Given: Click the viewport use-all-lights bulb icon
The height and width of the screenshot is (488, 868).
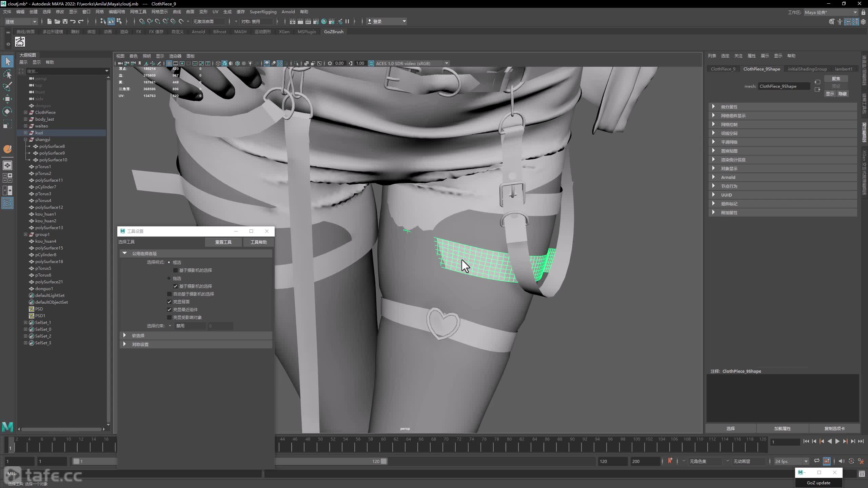Looking at the screenshot, I should coord(250,63).
